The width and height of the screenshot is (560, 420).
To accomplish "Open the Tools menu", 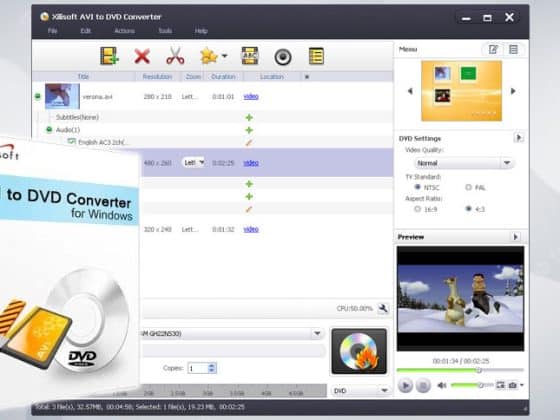I will point(165,31).
